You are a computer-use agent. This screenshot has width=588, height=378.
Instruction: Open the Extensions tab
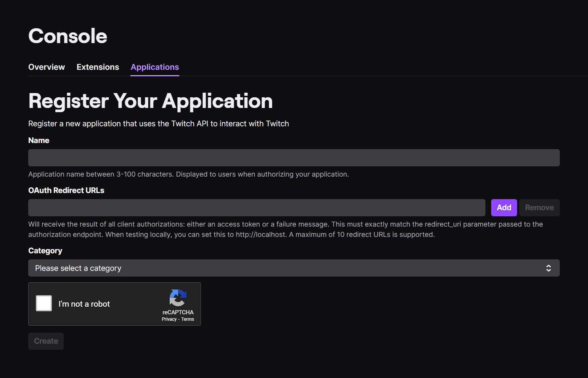(x=98, y=67)
